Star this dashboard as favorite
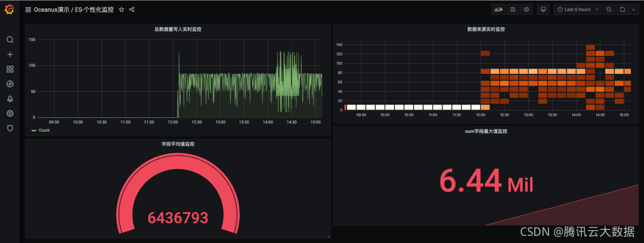 pos(122,10)
